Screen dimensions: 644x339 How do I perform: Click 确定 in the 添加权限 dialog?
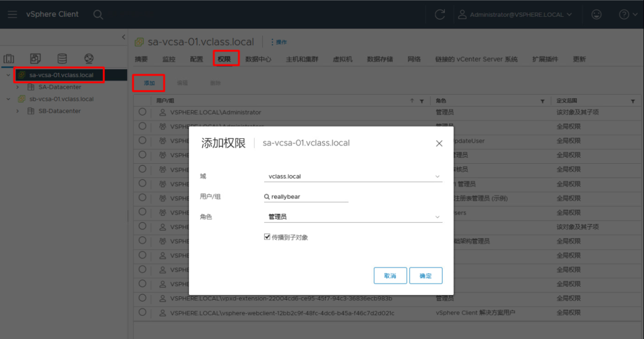click(x=426, y=275)
